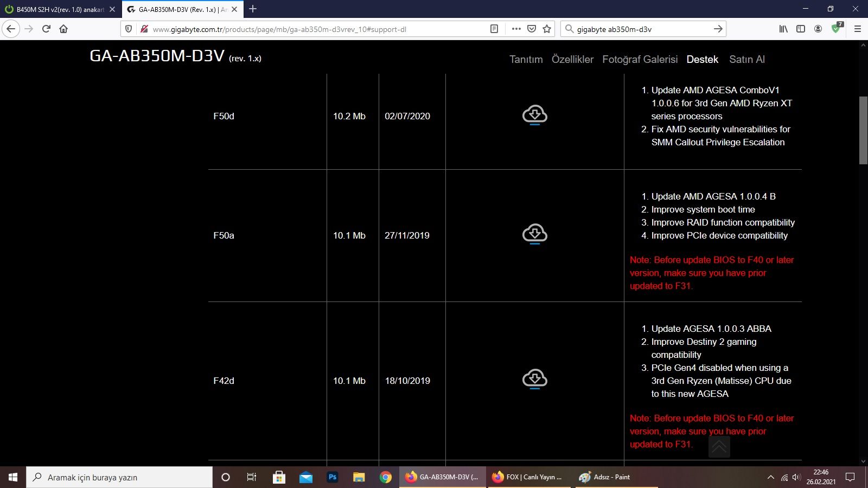
Task: Switch to FOX Canlı Yayın taskbar window
Action: pyautogui.click(x=529, y=477)
